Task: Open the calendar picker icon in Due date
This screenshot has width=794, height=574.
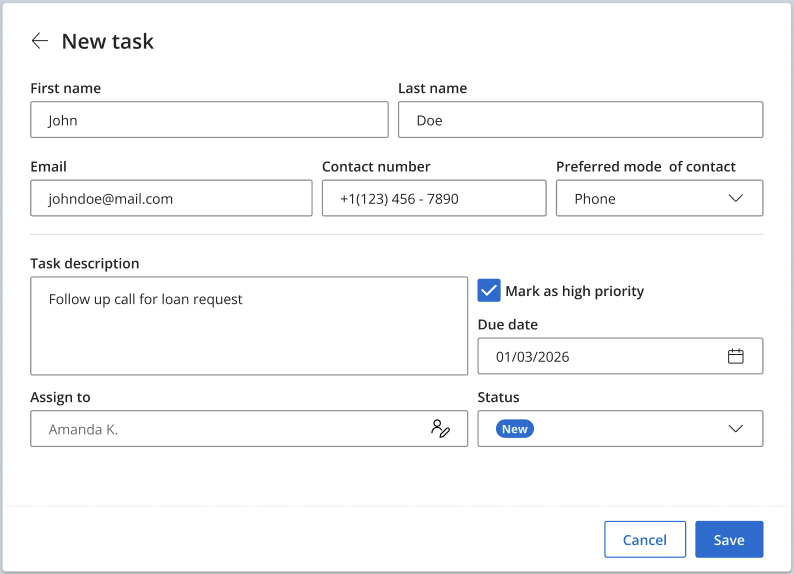Action: point(735,356)
